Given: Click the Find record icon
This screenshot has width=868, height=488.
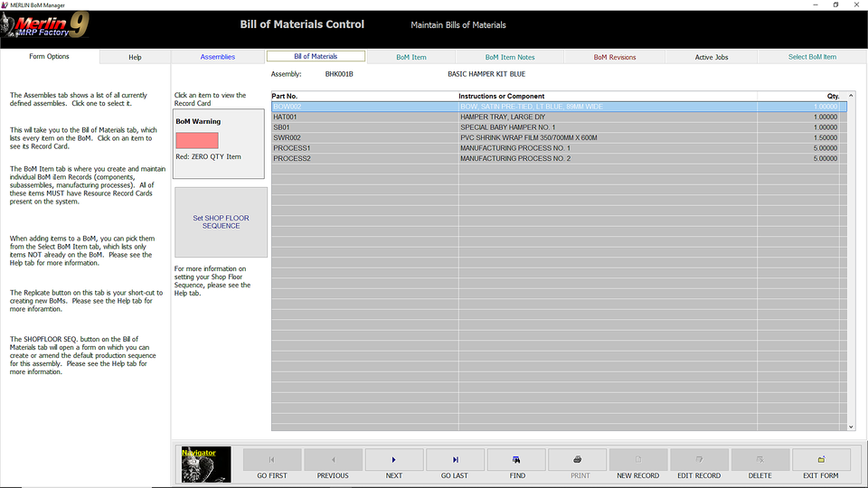Looking at the screenshot, I should [516, 460].
